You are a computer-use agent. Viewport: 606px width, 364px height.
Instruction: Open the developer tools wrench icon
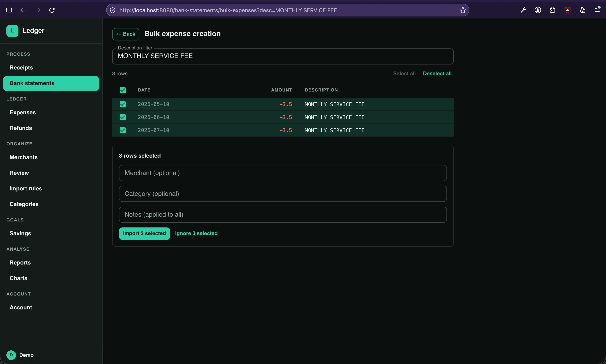pyautogui.click(x=523, y=10)
